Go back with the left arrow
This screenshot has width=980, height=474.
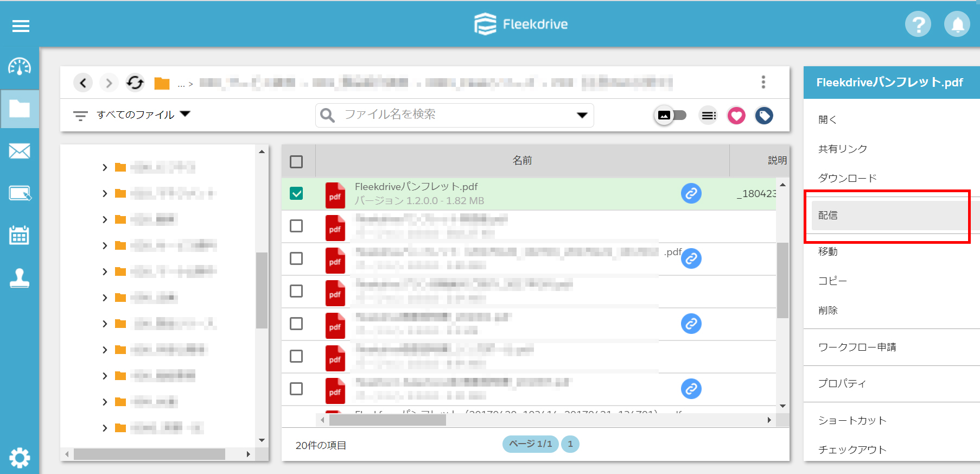click(83, 83)
